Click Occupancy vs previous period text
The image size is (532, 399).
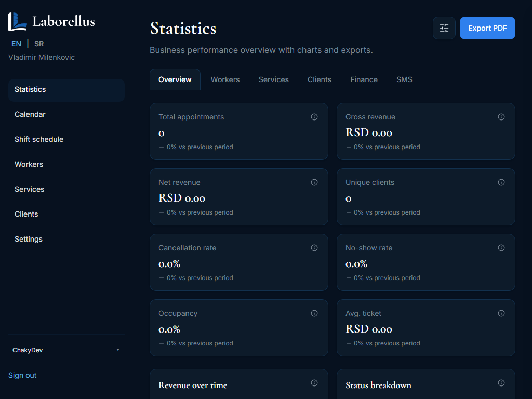196,343
